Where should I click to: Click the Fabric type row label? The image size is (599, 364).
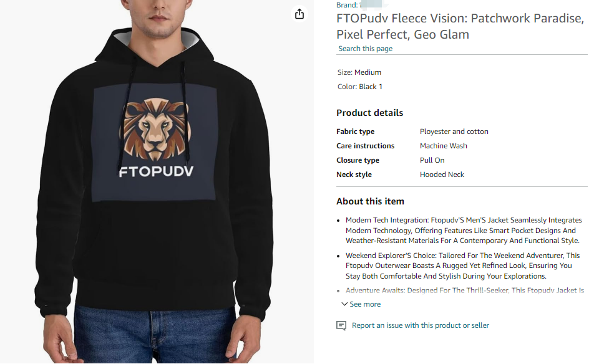coord(356,132)
